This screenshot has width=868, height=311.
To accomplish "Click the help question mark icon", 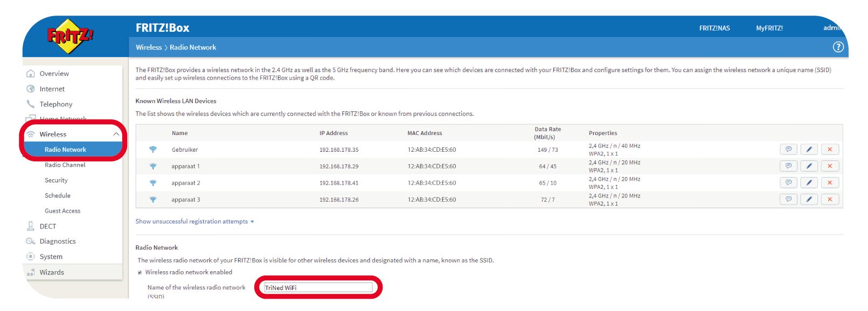I will click(x=838, y=47).
